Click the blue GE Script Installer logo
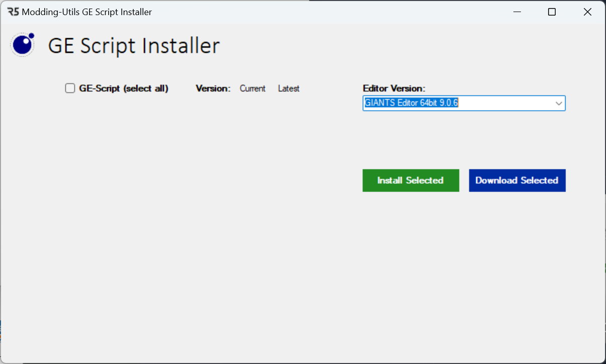Screen dimensions: 606x364 23,45
